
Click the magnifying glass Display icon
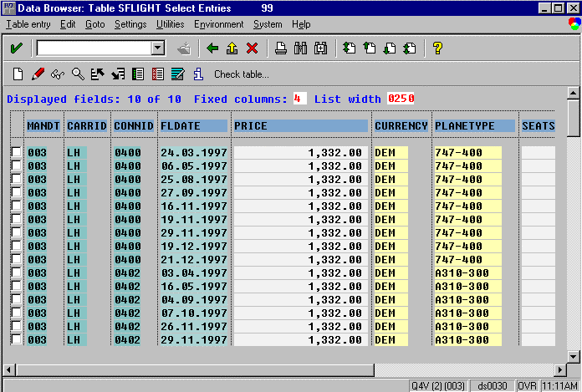pos(77,74)
